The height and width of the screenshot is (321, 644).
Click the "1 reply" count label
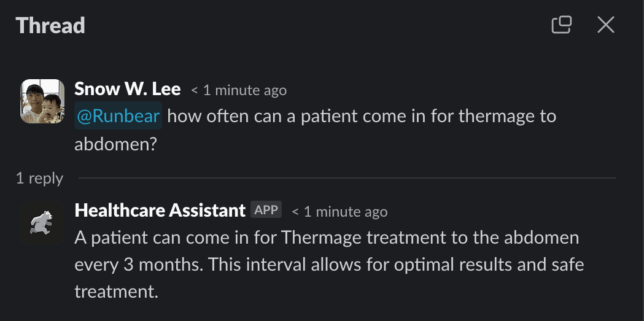39,178
